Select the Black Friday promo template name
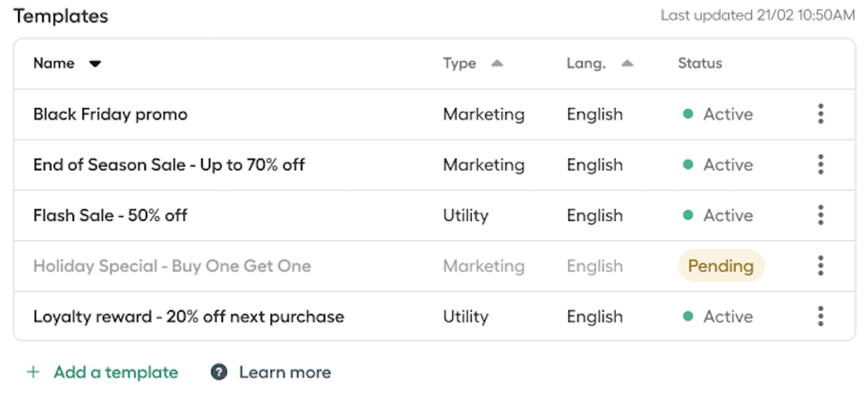This screenshot has height=401, width=868. 110,115
